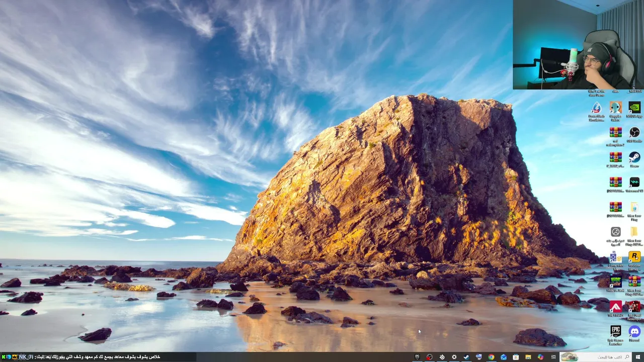Open Task View from the taskbar
The image size is (644, 362).
point(553,357)
